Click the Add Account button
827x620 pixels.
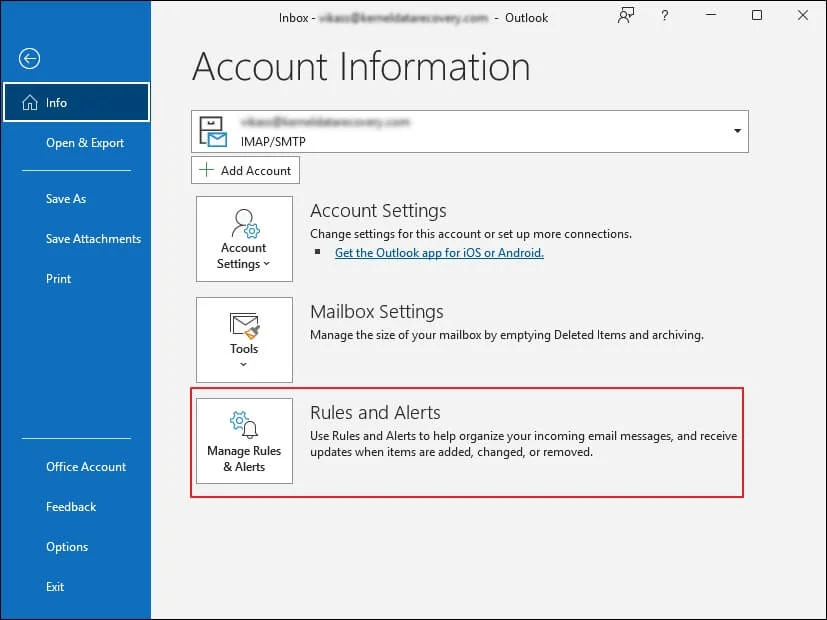[x=245, y=170]
